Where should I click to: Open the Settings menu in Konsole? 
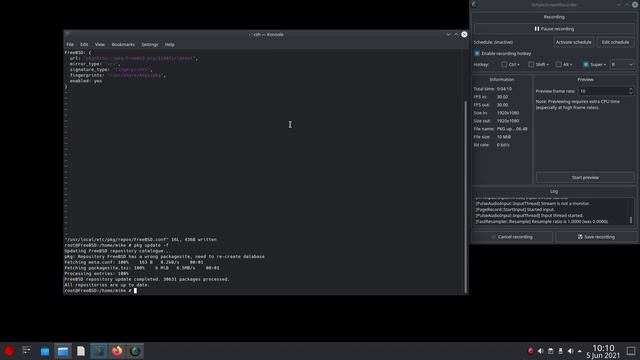[150, 44]
